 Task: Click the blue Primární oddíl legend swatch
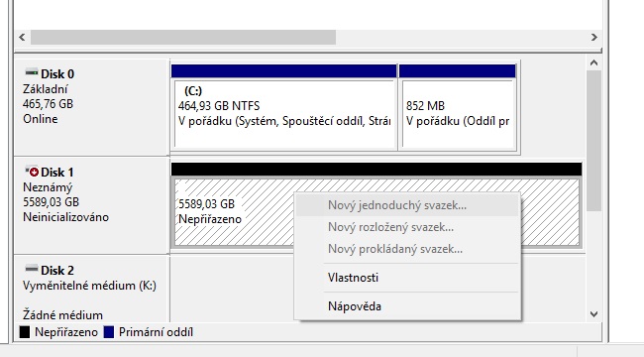coord(108,332)
